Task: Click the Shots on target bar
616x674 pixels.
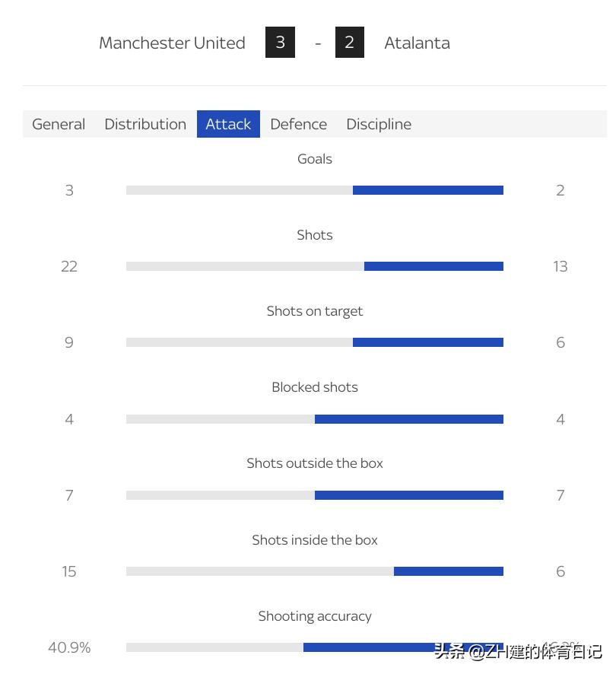Action: (x=315, y=342)
